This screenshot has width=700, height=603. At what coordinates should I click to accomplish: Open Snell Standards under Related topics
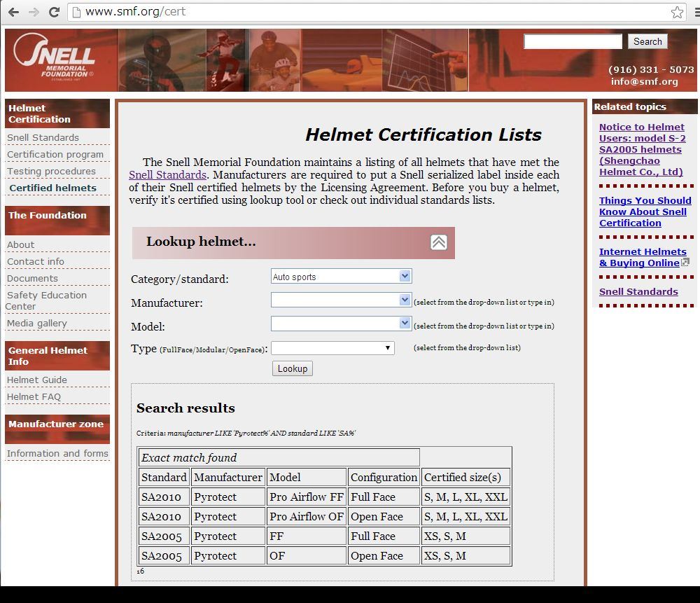click(638, 291)
